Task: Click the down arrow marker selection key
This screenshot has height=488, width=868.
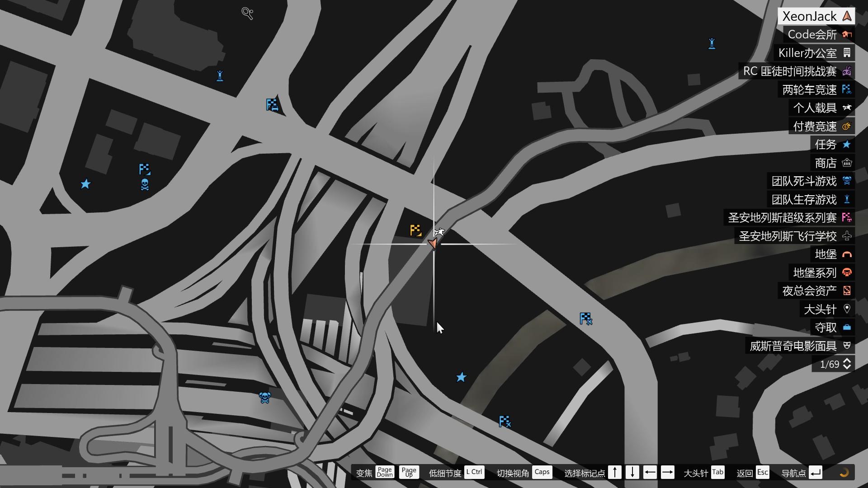Action: pos(632,473)
